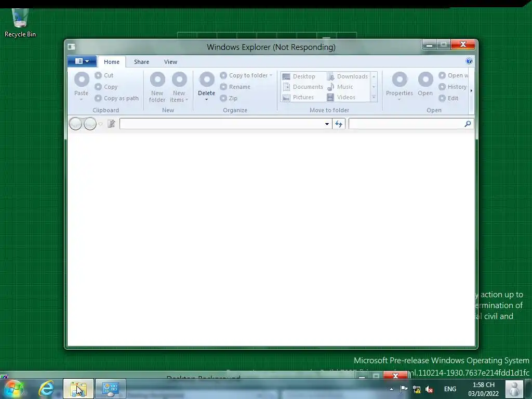
Task: Open Copy to folder dropdown
Action: (246, 75)
